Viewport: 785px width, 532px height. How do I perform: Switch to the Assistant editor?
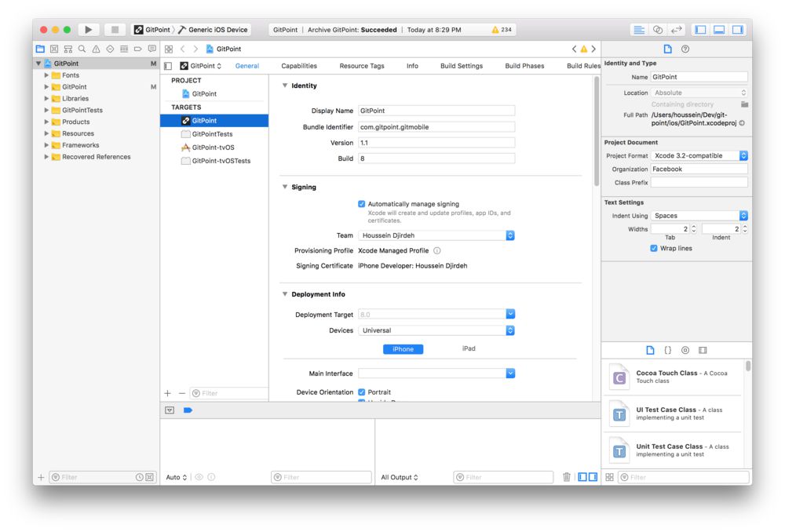[658, 30]
